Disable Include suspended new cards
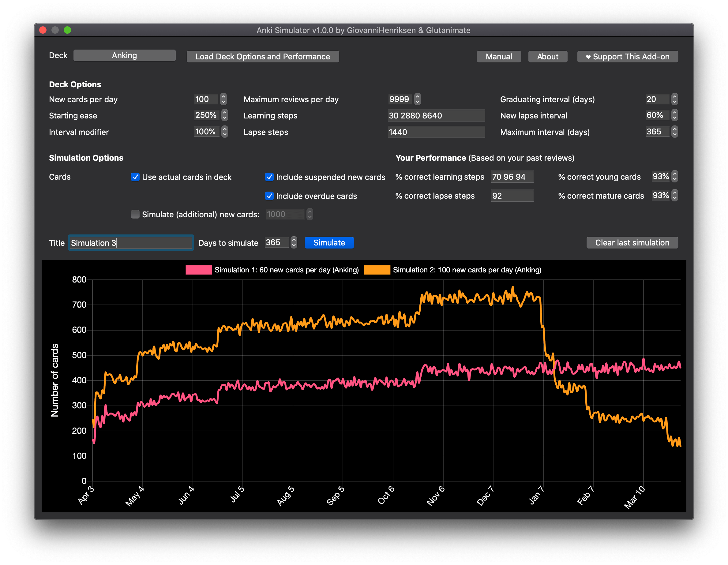Image resolution: width=728 pixels, height=565 pixels. [x=269, y=177]
